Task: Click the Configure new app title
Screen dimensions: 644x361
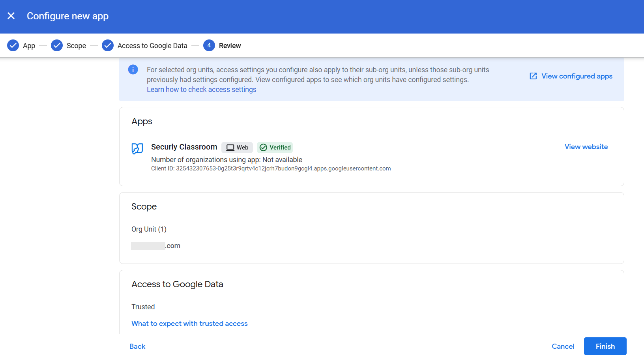Action: point(67,16)
